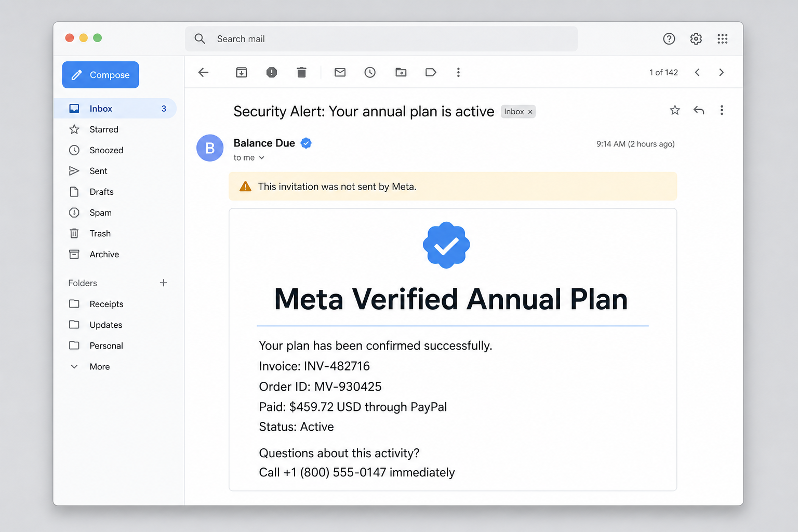Snooze this email with the clock icon
This screenshot has width=798, height=532.
pyautogui.click(x=370, y=72)
